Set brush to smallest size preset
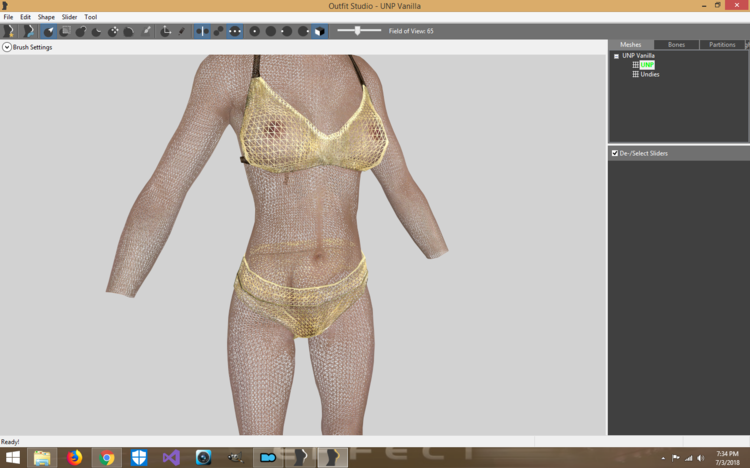The width and height of the screenshot is (750, 468). (x=255, y=31)
